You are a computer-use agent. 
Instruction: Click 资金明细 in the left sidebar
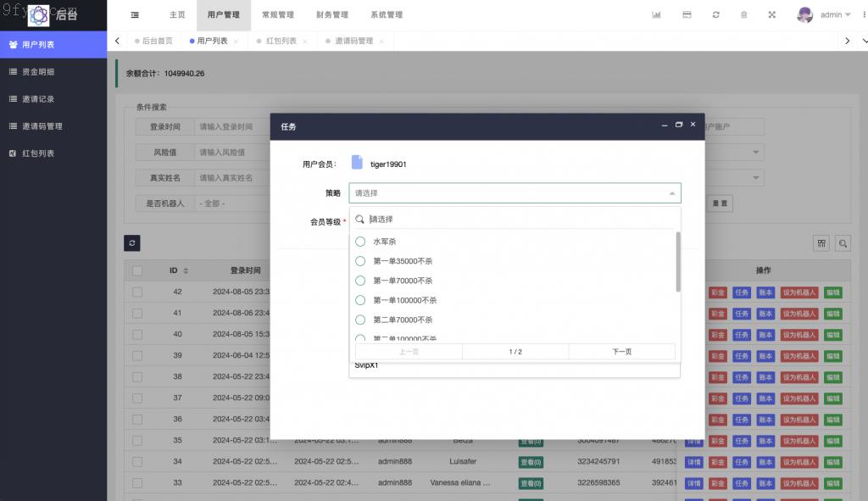click(x=38, y=72)
